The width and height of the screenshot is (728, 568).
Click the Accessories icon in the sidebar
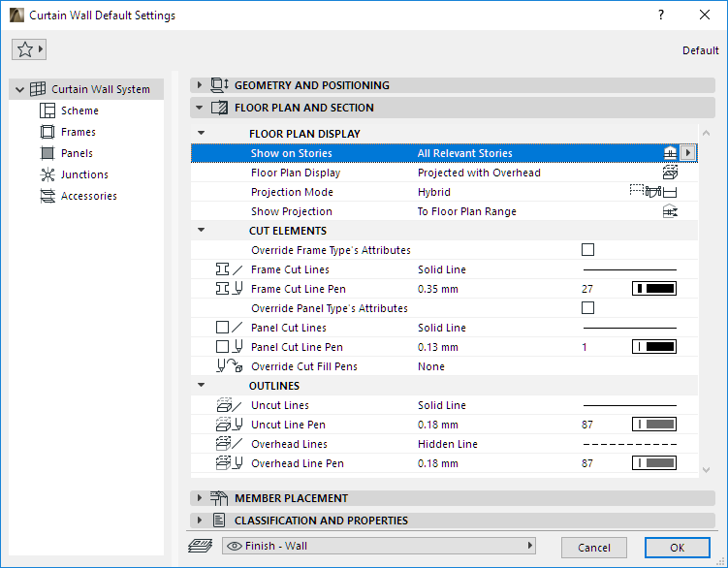point(47,196)
